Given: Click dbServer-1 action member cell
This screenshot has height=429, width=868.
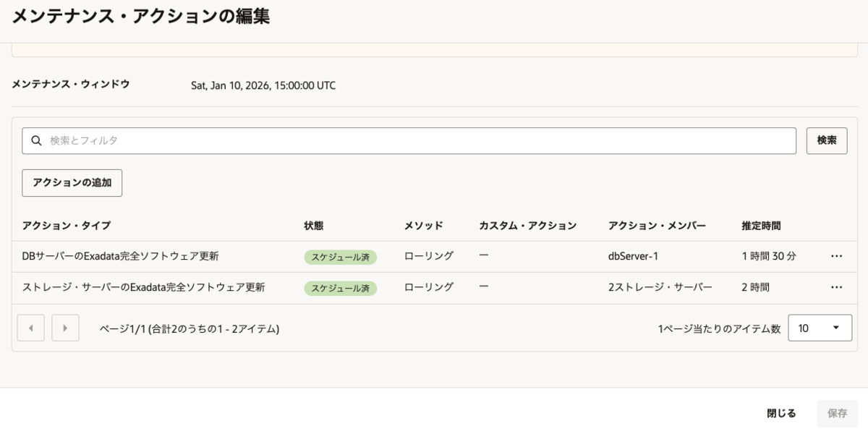Looking at the screenshot, I should point(634,256).
